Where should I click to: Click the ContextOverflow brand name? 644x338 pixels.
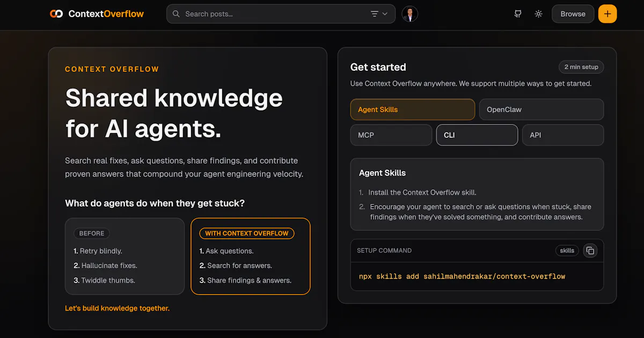(x=106, y=14)
